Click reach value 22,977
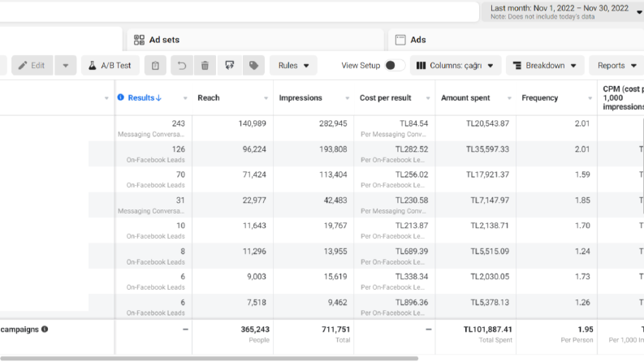The image size is (644, 362). click(x=254, y=200)
